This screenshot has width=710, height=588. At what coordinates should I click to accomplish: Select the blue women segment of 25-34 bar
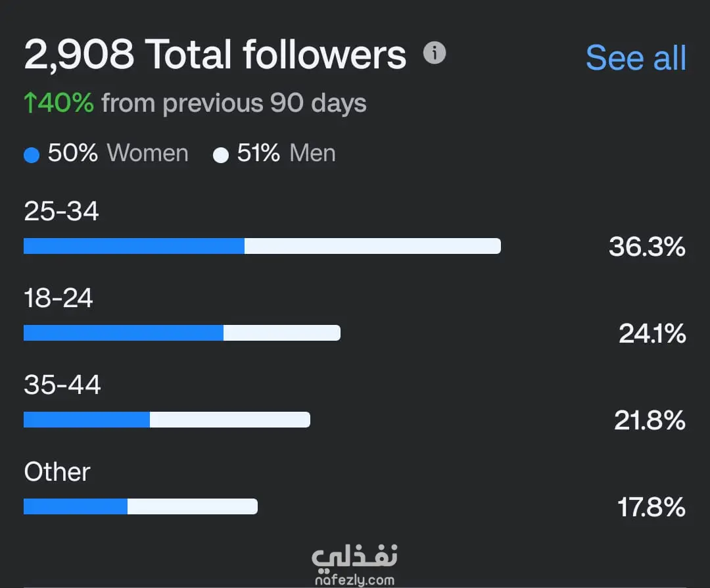click(134, 246)
